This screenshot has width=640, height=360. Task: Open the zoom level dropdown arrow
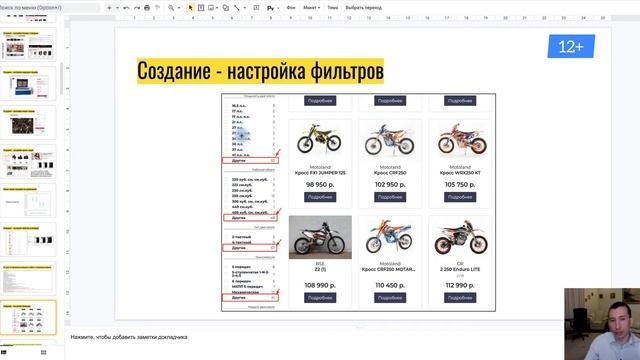[179, 8]
